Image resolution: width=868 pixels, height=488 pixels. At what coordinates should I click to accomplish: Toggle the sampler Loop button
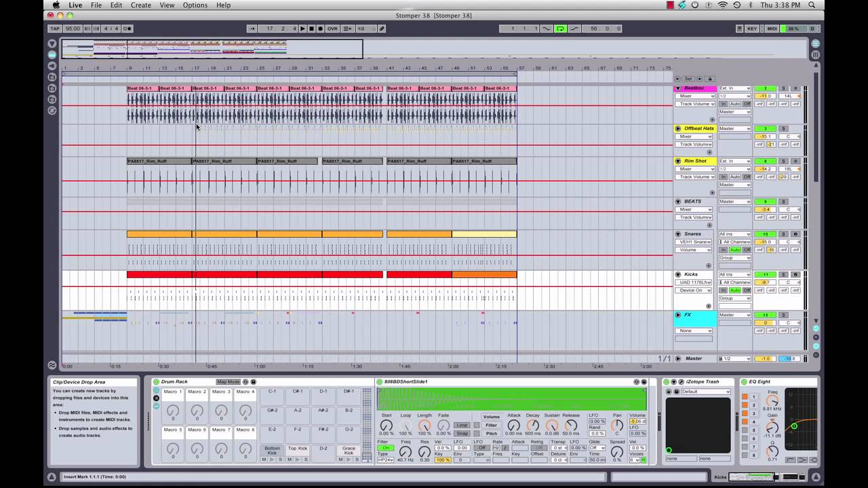462,425
